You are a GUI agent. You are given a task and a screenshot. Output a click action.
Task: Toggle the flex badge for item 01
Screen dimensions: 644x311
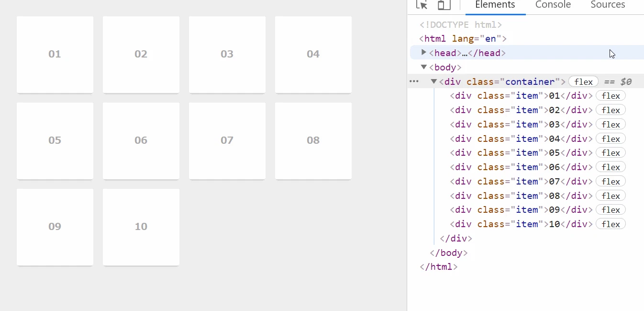[611, 96]
